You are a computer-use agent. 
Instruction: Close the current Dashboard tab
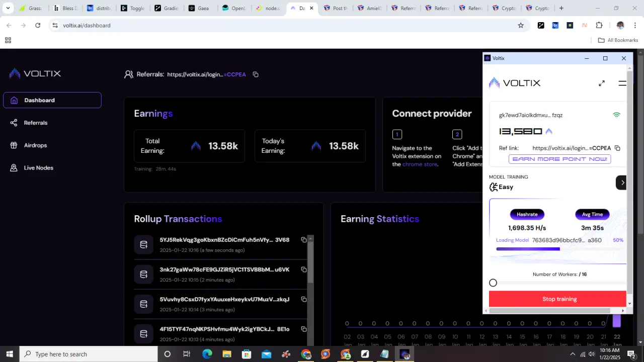pos(311,8)
